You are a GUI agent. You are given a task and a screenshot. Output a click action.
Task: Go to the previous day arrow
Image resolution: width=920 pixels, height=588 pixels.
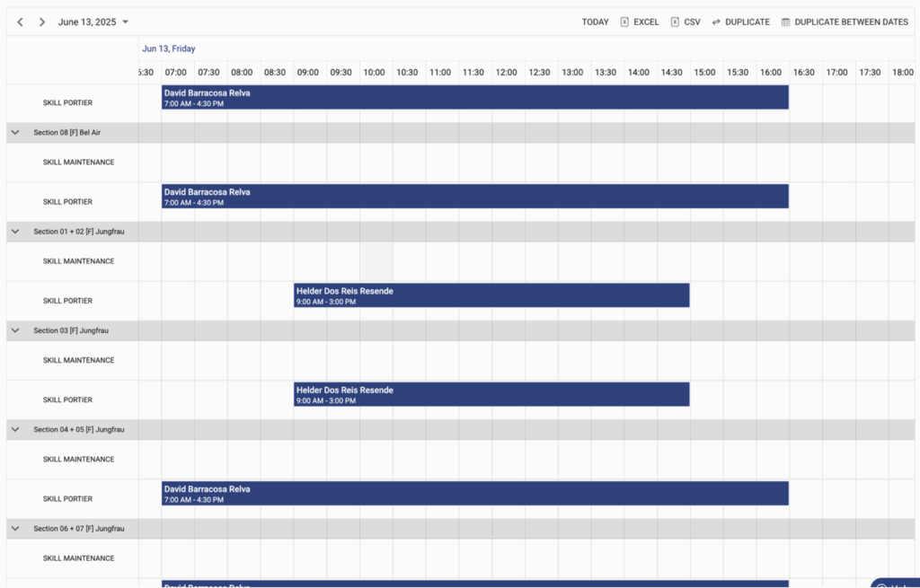(x=20, y=22)
